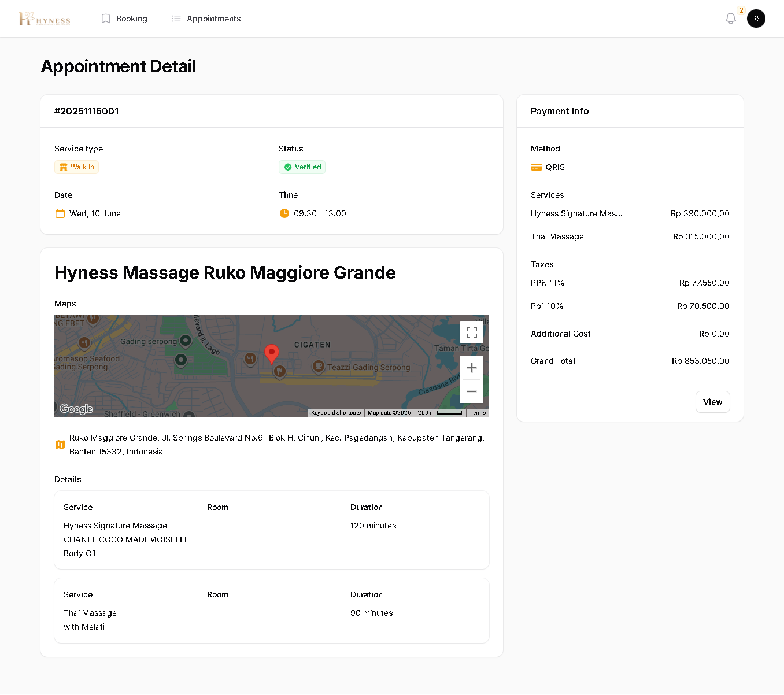Click the Google logo on the map
Image resolution: width=784 pixels, height=695 pixels.
pyautogui.click(x=76, y=409)
